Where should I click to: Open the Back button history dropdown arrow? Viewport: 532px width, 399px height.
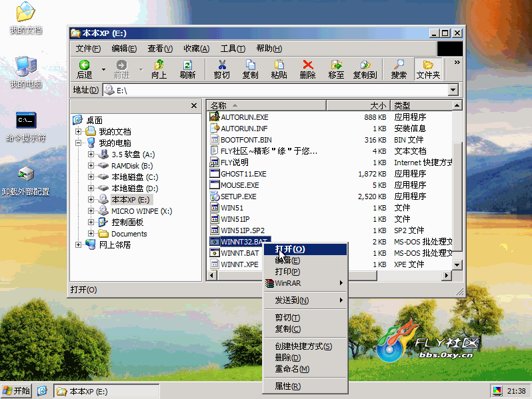[x=103, y=69]
